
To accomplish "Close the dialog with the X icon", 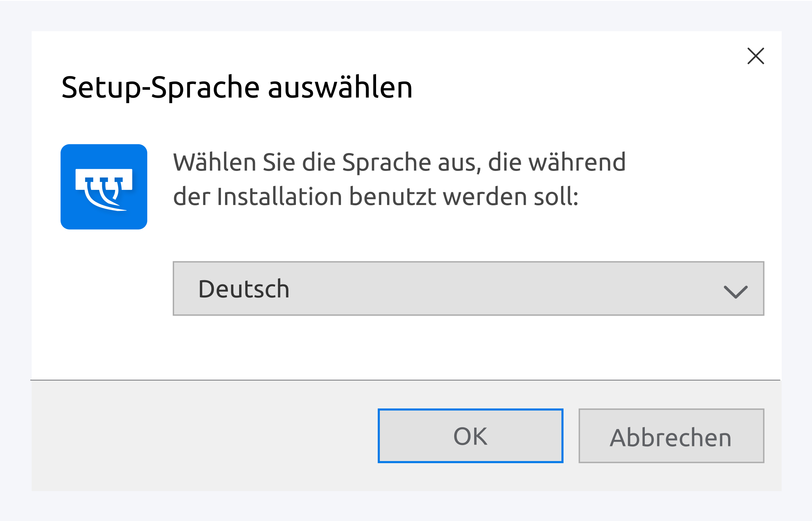I will tap(756, 56).
